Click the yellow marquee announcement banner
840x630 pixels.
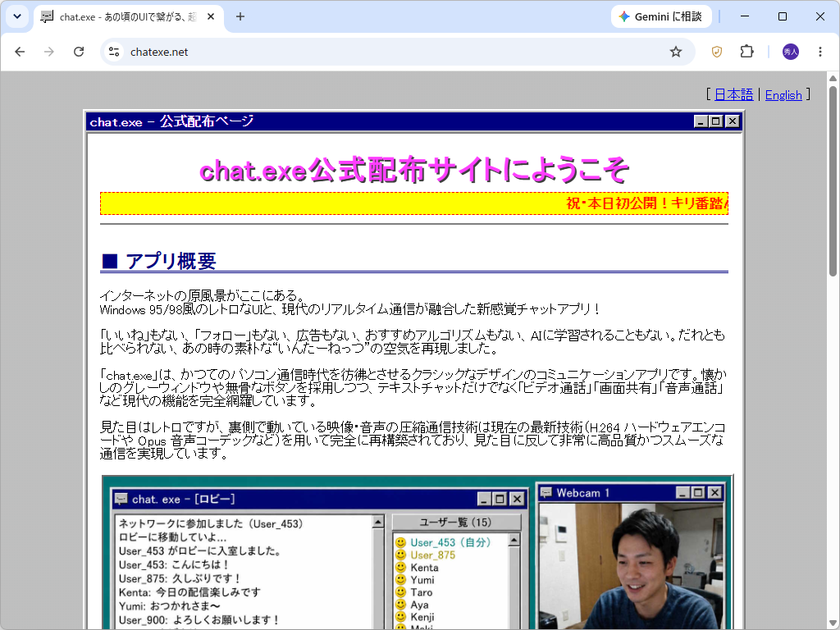tap(413, 203)
